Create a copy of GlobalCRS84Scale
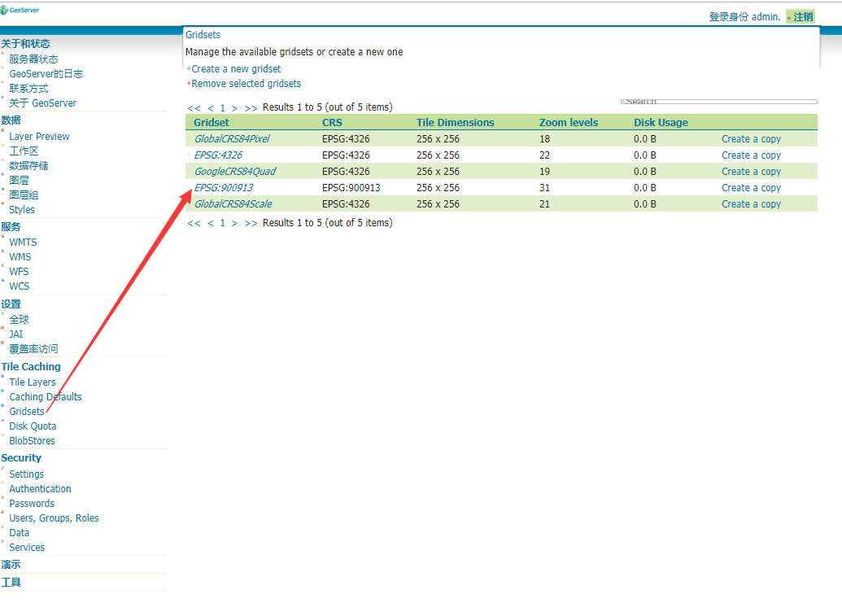Image resolution: width=842 pixels, height=616 pixels. pos(751,204)
